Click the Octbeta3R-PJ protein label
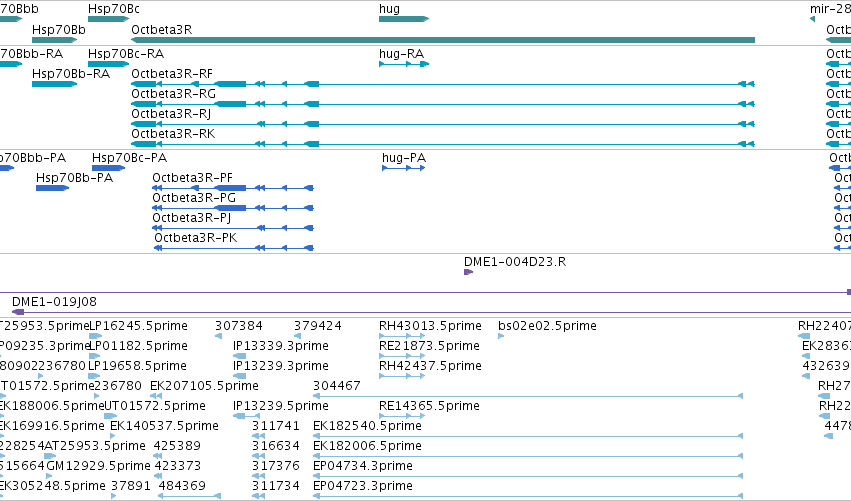Screen dimensions: 851x501 192,218
